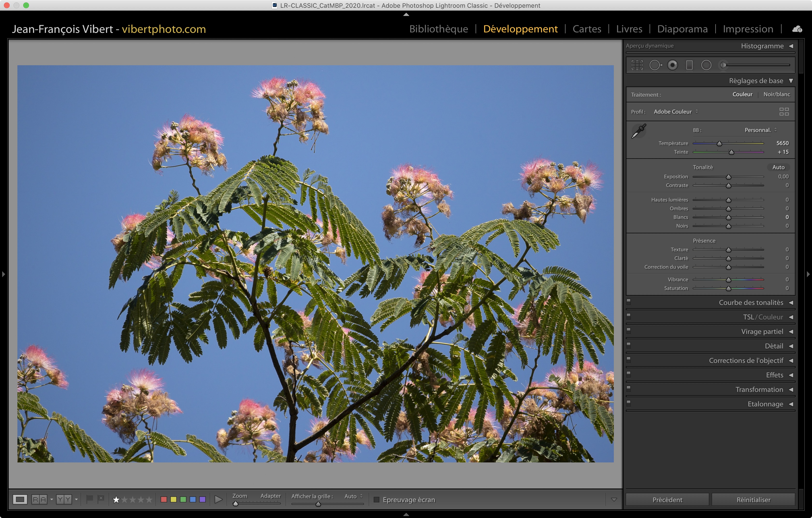Select the Graduated Filter tool

coord(689,65)
